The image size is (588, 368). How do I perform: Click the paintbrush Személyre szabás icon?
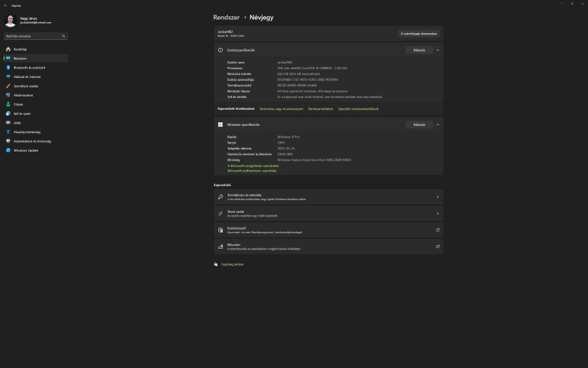coord(8,86)
